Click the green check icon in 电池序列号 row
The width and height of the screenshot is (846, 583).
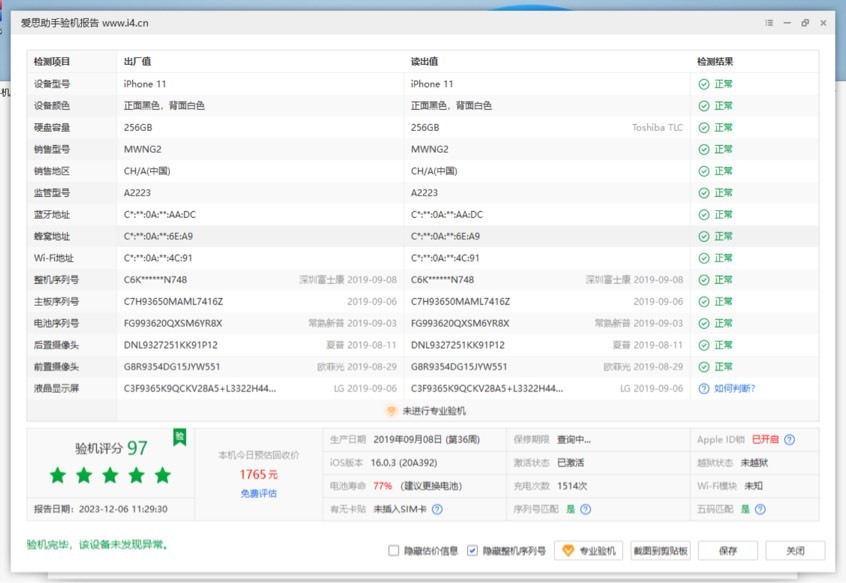pos(704,324)
